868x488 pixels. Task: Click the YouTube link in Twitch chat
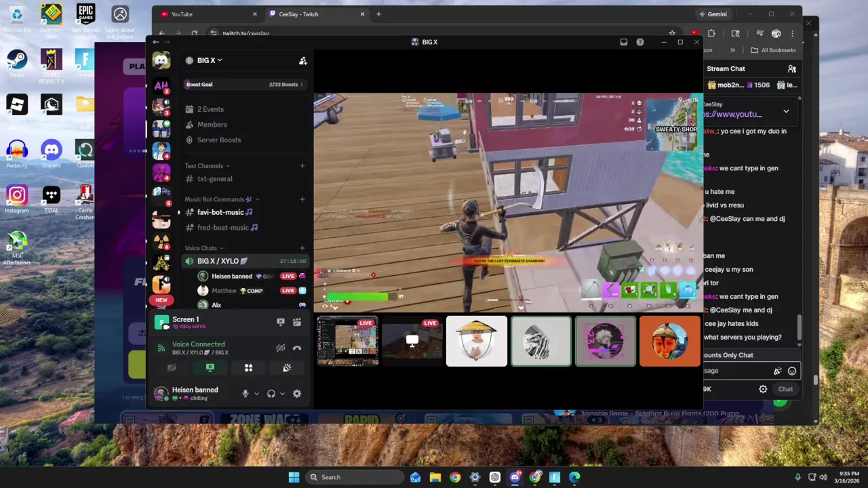point(733,114)
